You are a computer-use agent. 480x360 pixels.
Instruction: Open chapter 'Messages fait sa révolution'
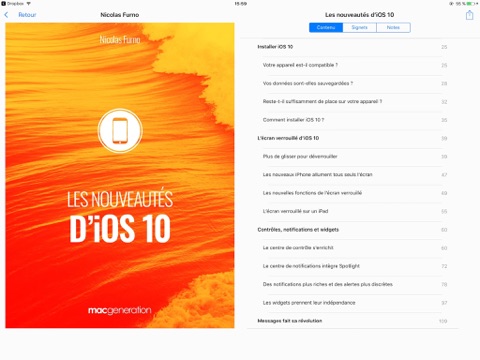(352, 321)
